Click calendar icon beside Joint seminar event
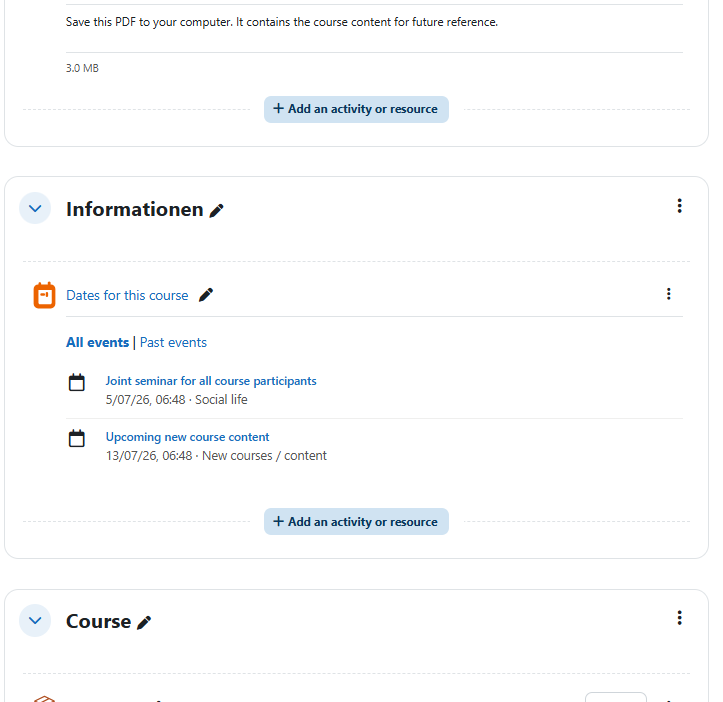The width and height of the screenshot is (723, 702). coord(77,382)
